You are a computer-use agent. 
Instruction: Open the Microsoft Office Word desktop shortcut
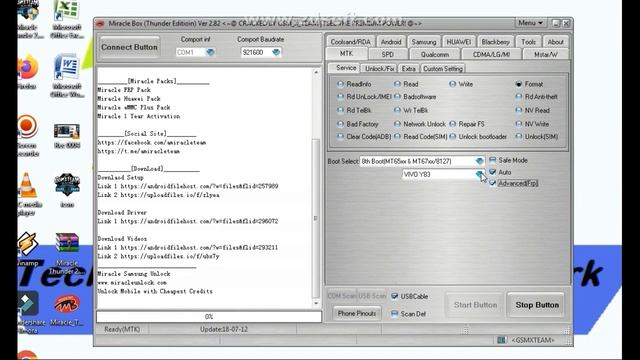67,76
